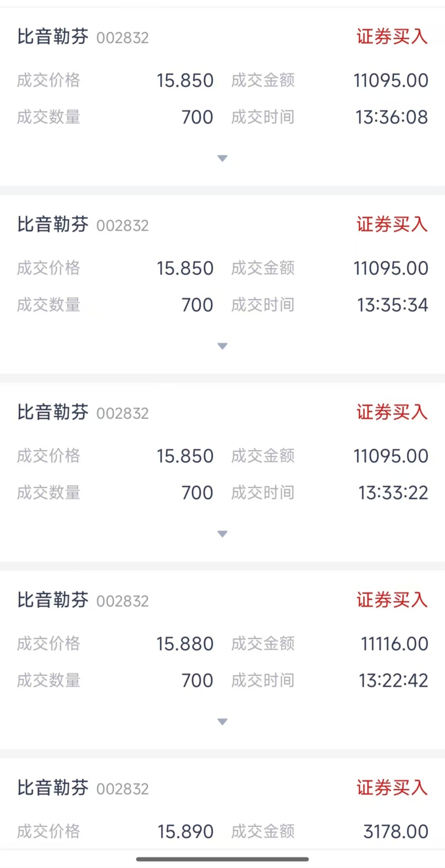Expand details arrow under the 13:36:08 trade
The image size is (445, 868).
222,158
